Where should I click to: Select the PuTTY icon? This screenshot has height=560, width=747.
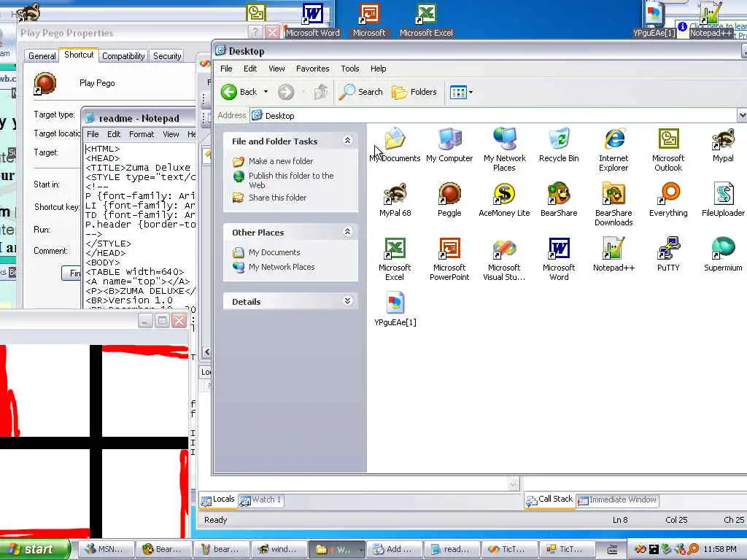[x=668, y=254]
